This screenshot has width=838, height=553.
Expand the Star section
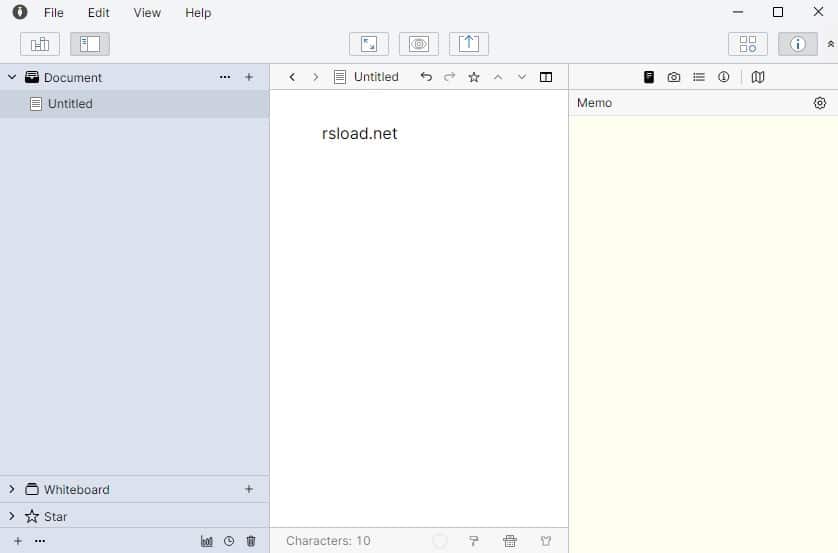pyautogui.click(x=12, y=516)
